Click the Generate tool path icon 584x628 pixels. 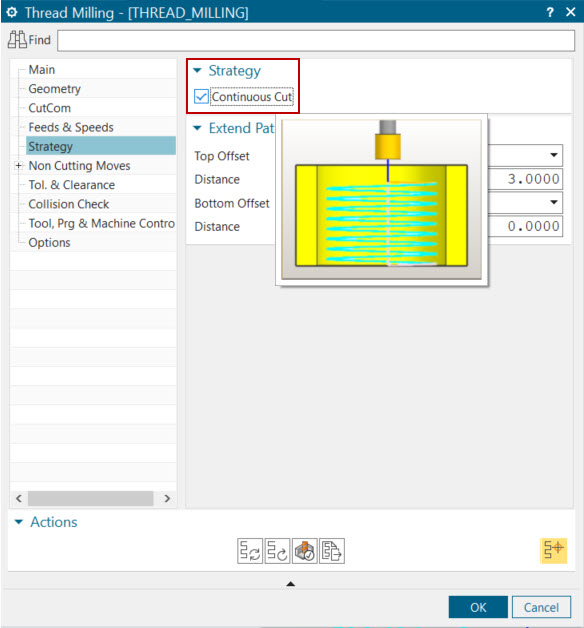(x=250, y=551)
